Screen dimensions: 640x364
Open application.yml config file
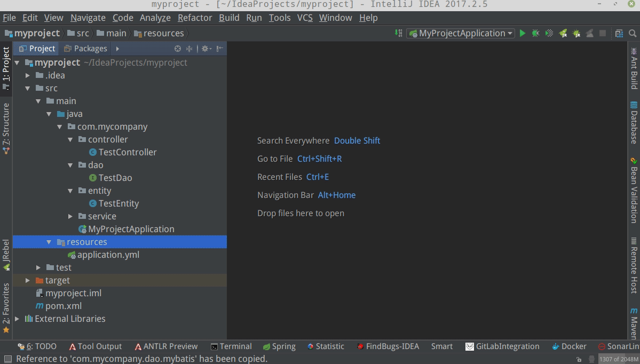point(104,255)
